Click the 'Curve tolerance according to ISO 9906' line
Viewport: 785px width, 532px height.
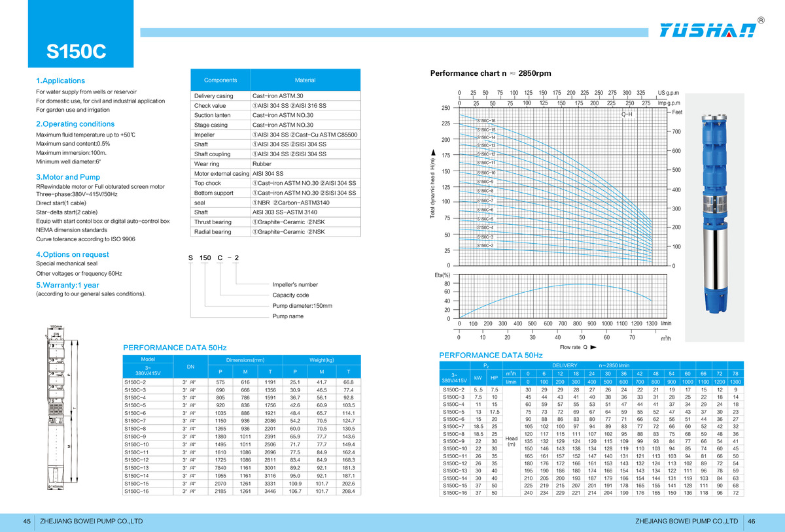coord(85,239)
